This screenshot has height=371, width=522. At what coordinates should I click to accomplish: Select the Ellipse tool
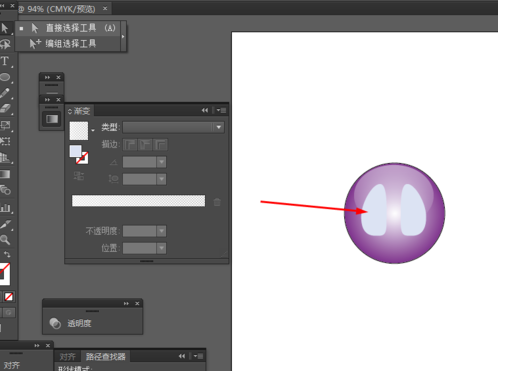tap(5, 77)
